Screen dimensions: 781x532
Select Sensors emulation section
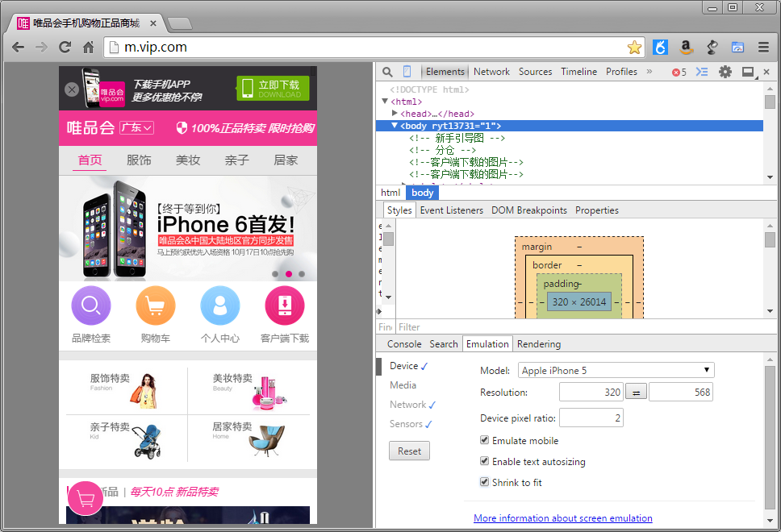[x=411, y=424]
